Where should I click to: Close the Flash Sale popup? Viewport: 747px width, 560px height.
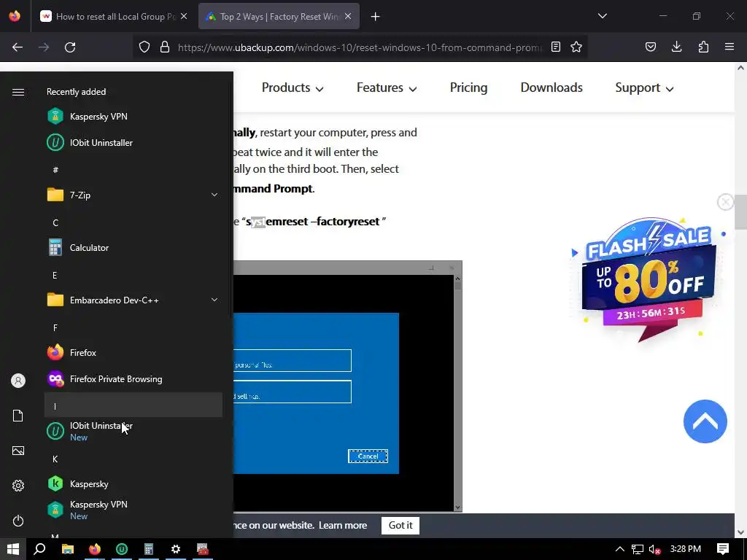pyautogui.click(x=726, y=202)
